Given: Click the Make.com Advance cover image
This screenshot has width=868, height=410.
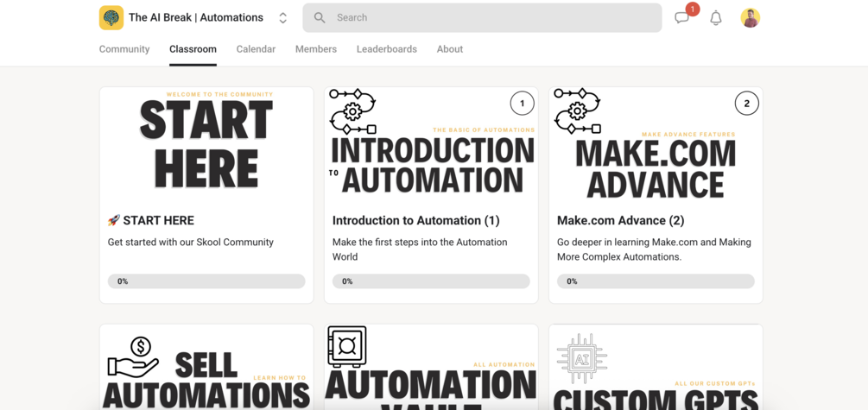Looking at the screenshot, I should [x=656, y=142].
